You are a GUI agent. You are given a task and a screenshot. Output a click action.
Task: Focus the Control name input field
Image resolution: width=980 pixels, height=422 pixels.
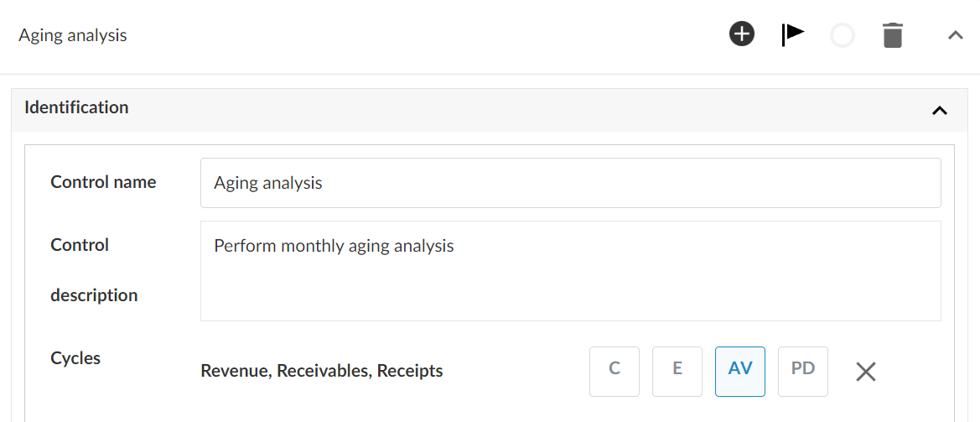pyautogui.click(x=570, y=183)
